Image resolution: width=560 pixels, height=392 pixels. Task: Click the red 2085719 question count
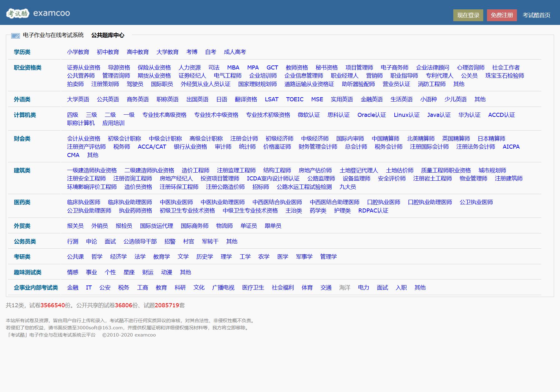(x=167, y=305)
